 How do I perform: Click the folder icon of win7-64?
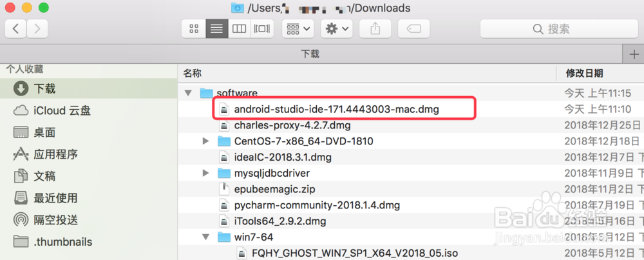224,237
